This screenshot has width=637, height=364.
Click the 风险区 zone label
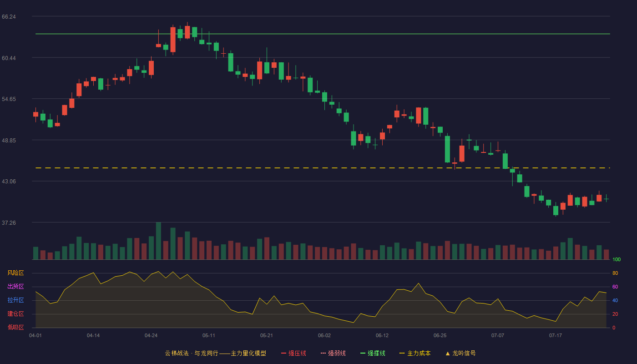point(15,273)
